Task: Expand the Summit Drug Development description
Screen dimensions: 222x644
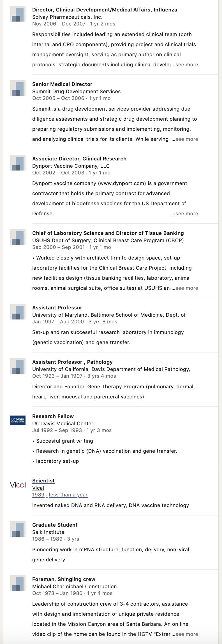Action: click(185, 139)
